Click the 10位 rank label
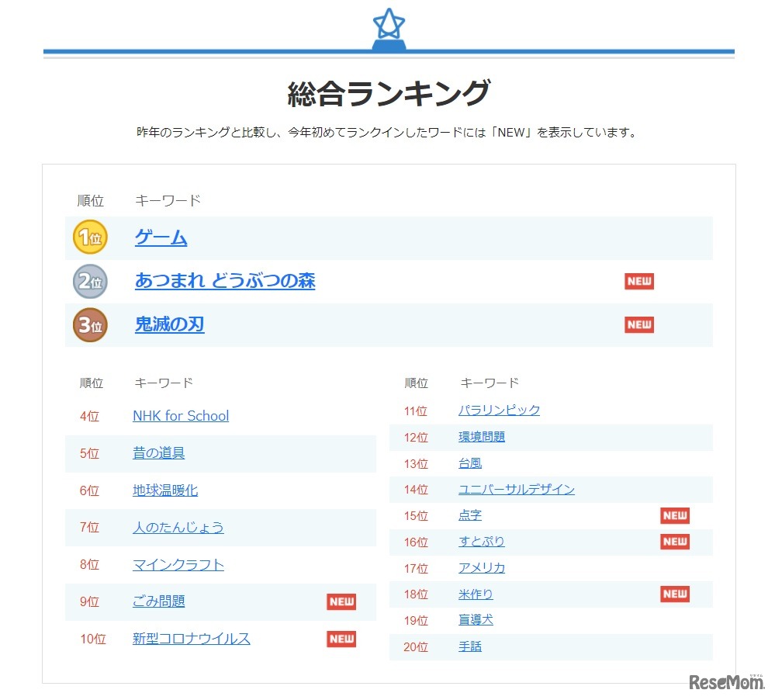This screenshot has height=700, width=775. point(93,639)
